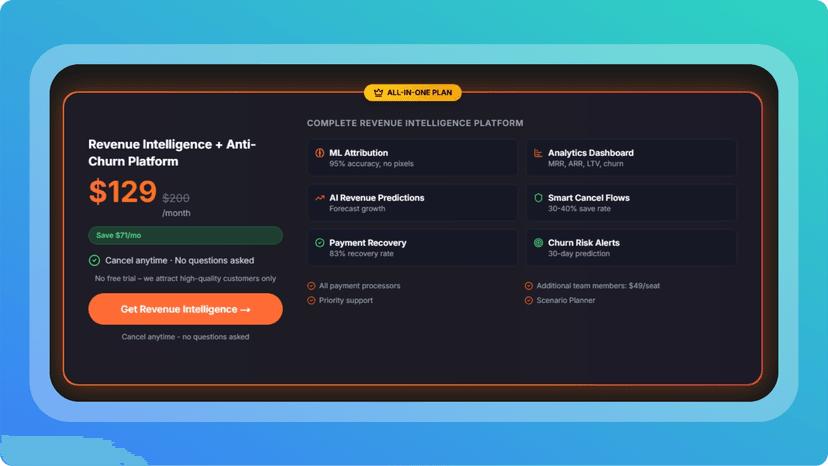Click the Payment Recovery checkmark icon
This screenshot has width=828, height=466.
[319, 243]
